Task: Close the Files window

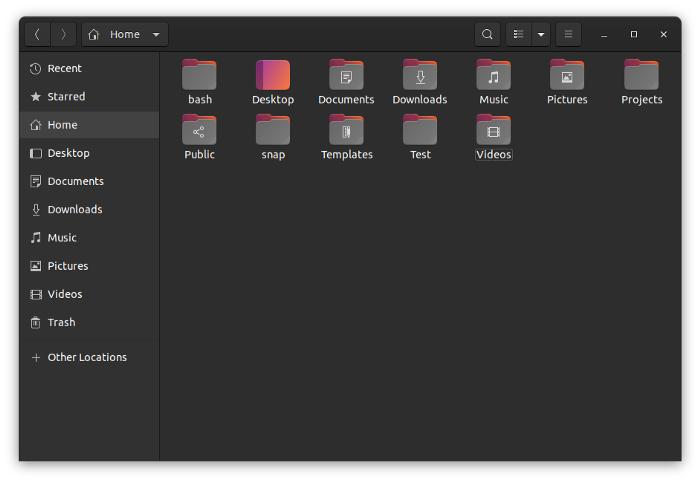Action: (664, 34)
